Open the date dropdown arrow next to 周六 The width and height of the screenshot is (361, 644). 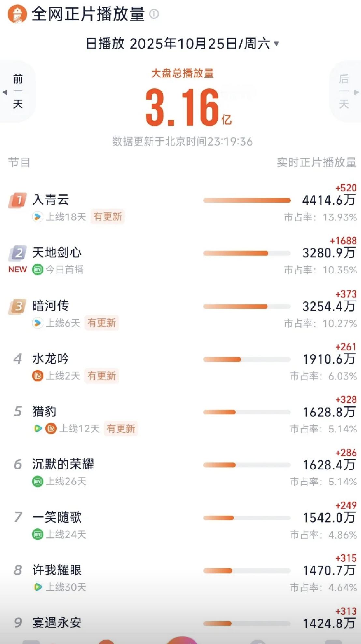tap(277, 43)
